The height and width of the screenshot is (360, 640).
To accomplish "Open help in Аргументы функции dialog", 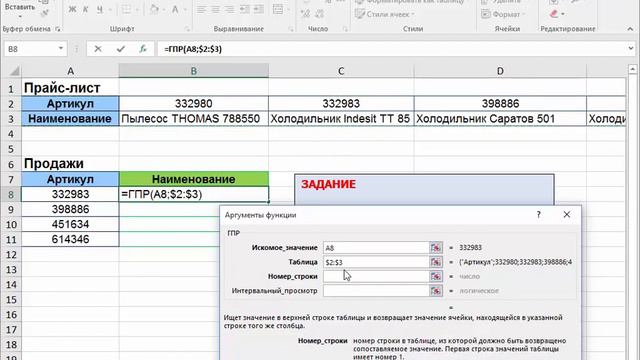I will (539, 215).
